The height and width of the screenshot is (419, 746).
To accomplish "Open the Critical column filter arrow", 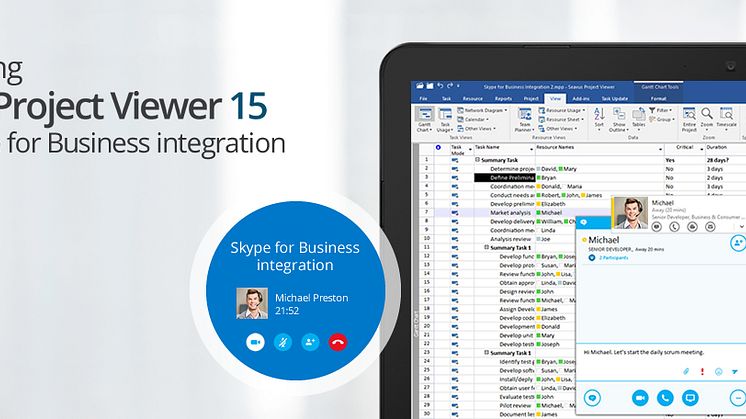I will [702, 150].
